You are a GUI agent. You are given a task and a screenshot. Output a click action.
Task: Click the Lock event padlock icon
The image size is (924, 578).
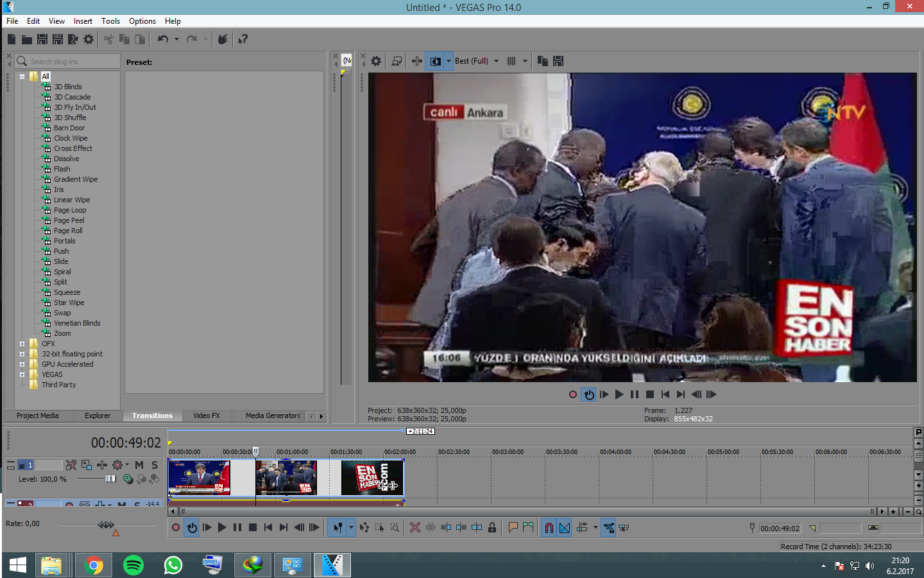(x=492, y=527)
